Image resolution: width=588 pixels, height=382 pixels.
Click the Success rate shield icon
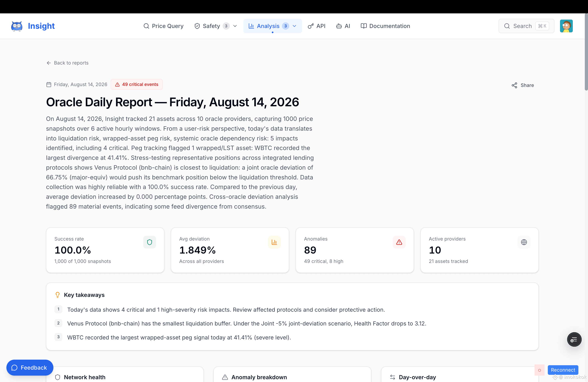(x=149, y=242)
